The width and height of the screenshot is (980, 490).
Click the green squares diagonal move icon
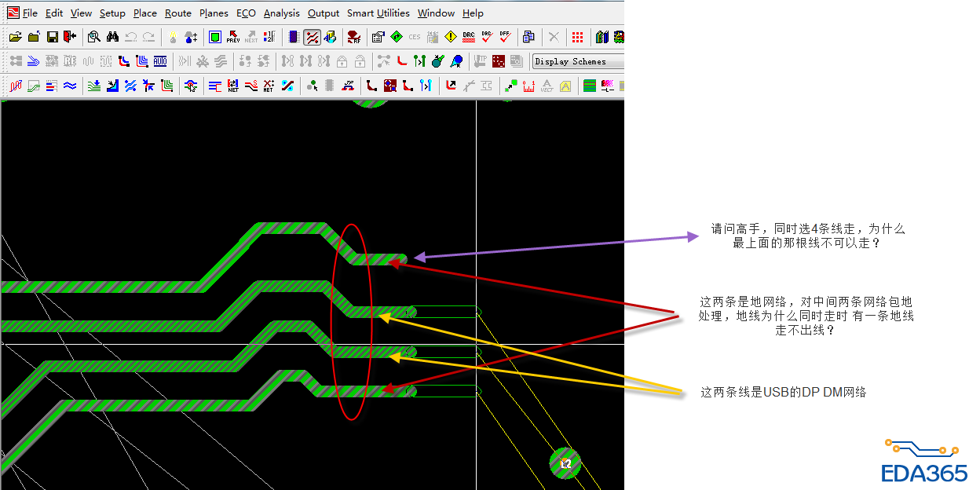(511, 86)
